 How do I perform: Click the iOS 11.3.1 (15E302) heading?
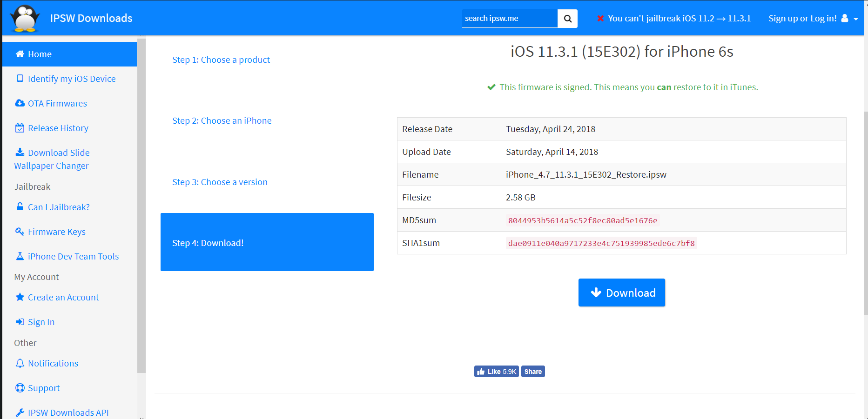(x=622, y=51)
